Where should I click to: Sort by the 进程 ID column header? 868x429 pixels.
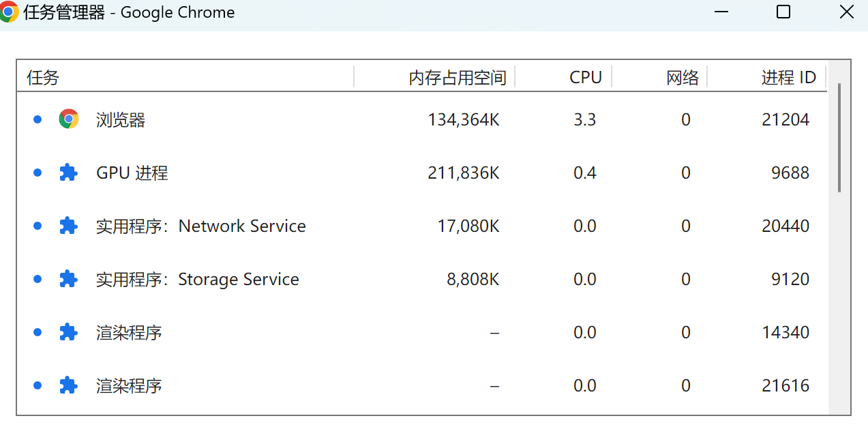pos(788,78)
